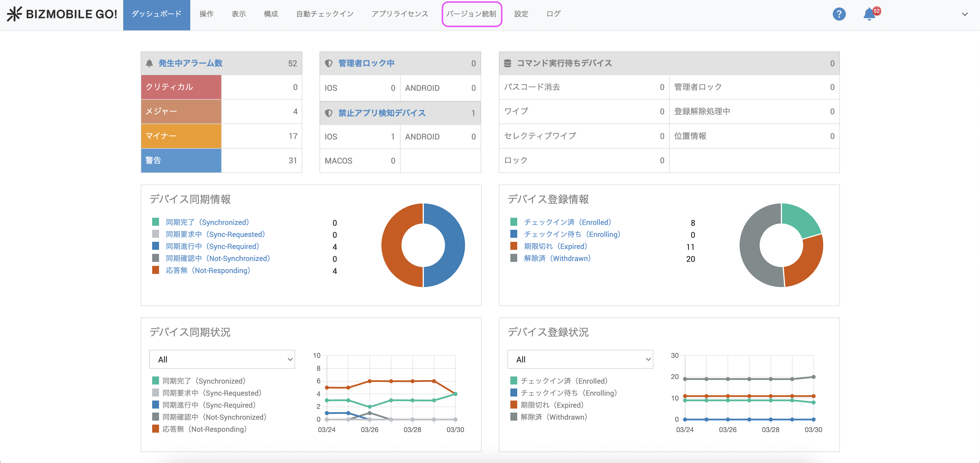Follow the チェックイン済 (Enrolled) link
The width and height of the screenshot is (980, 463).
point(568,222)
